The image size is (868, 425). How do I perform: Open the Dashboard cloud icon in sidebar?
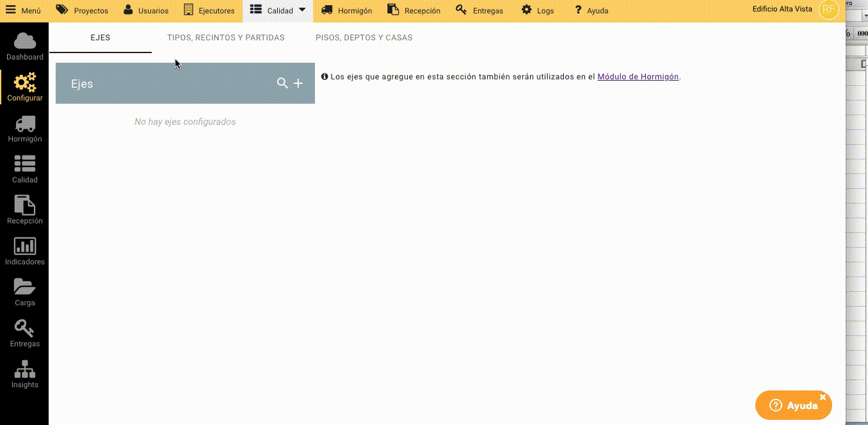[24, 42]
